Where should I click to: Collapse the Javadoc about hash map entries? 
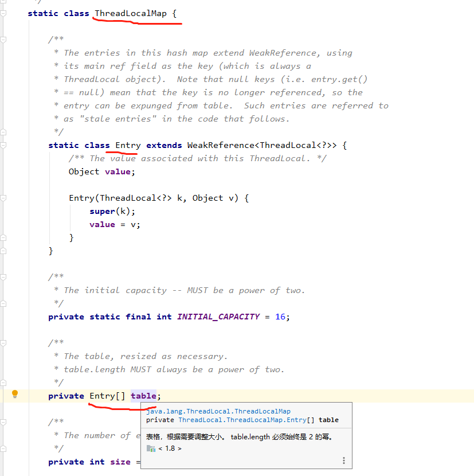point(3,40)
